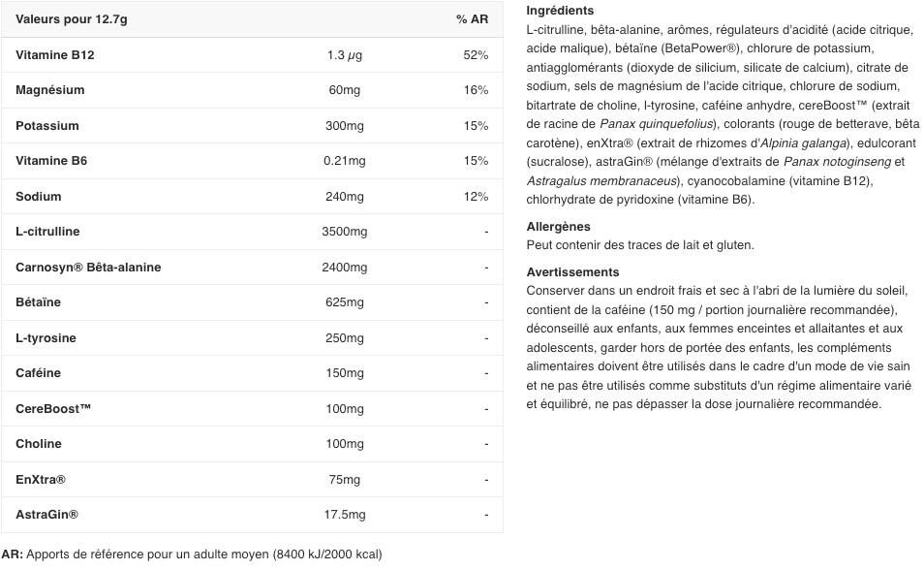Click the Avertissements heading

[572, 272]
